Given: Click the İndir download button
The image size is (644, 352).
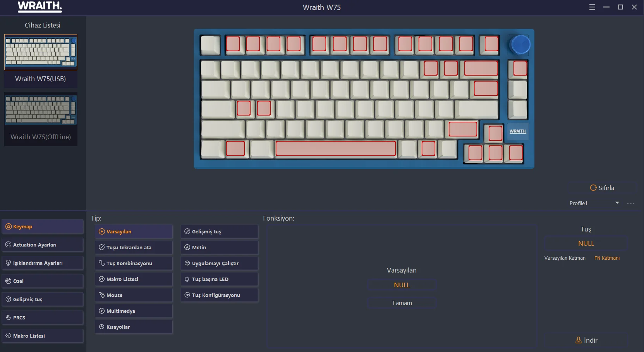Looking at the screenshot, I should 586,340.
